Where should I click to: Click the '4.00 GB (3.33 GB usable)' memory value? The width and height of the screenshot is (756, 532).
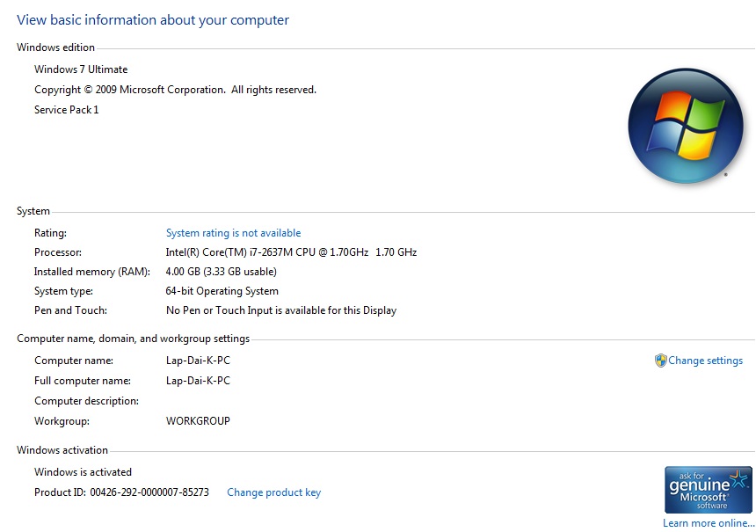click(222, 272)
